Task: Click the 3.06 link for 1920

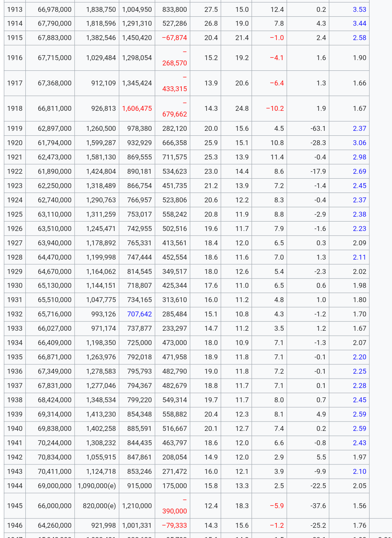Action: click(359, 143)
